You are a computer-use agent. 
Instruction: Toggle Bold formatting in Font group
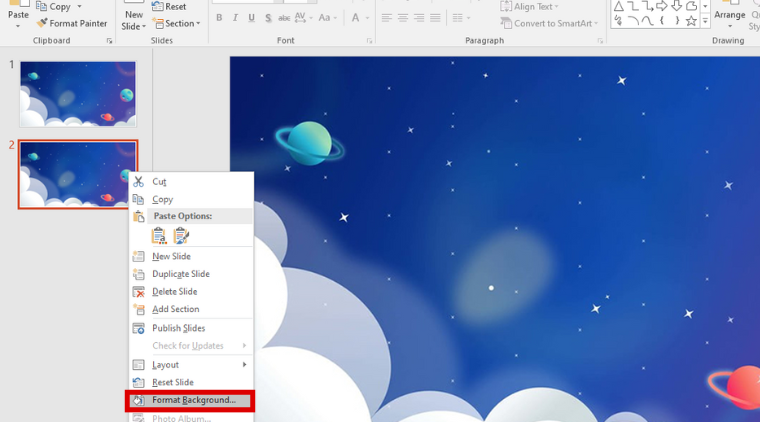coord(219,18)
